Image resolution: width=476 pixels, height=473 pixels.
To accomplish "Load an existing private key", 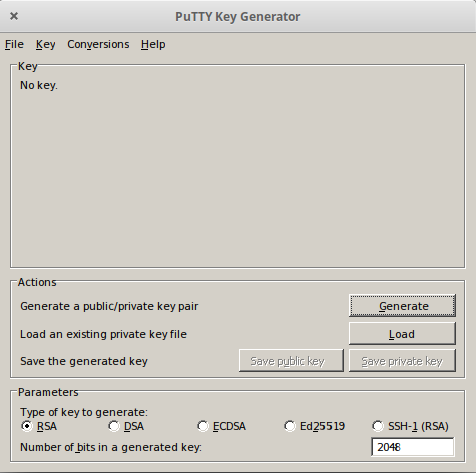I will tap(402, 334).
